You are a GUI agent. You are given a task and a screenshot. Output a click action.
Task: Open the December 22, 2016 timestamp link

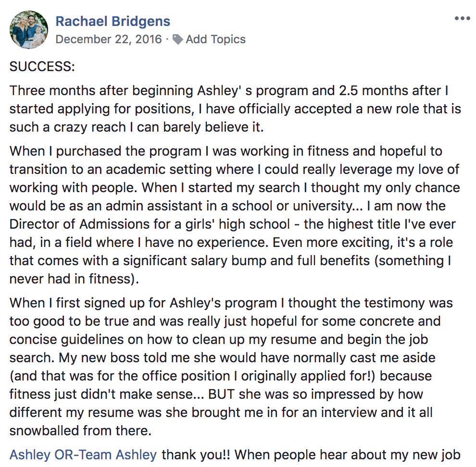[109, 39]
